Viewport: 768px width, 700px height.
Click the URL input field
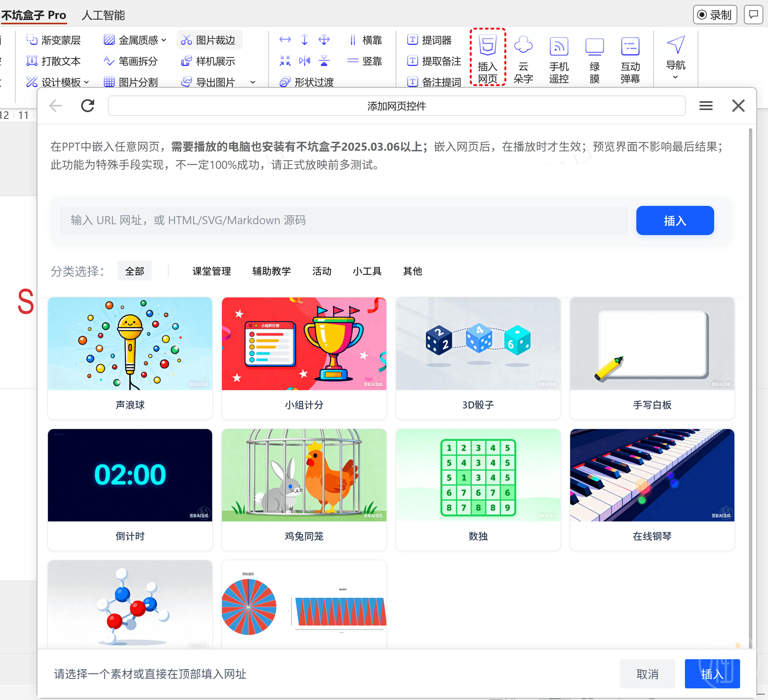click(344, 220)
